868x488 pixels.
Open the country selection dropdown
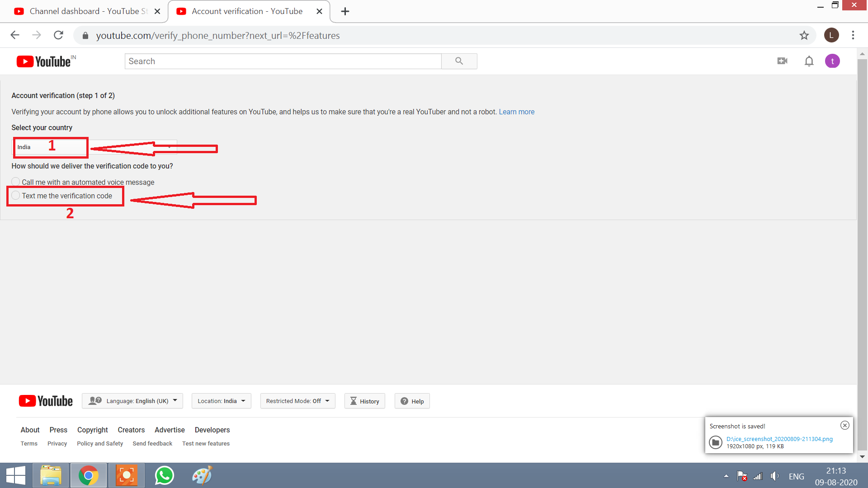94,147
